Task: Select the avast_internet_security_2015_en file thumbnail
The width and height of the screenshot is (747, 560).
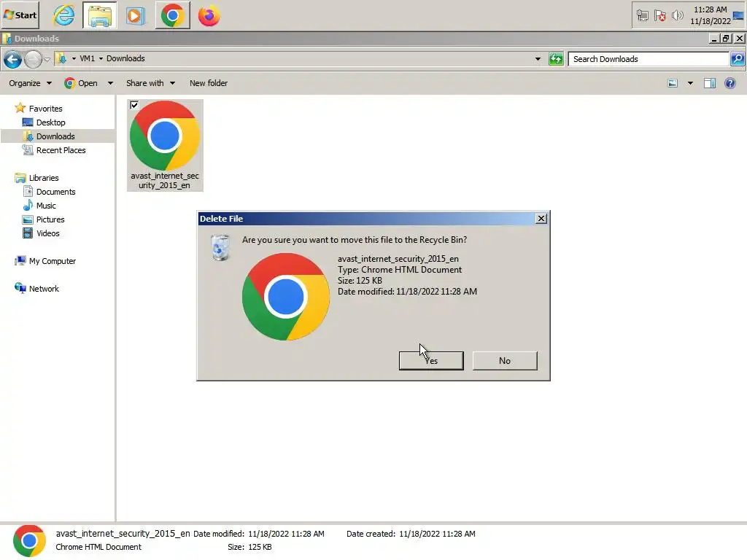Action: point(165,145)
